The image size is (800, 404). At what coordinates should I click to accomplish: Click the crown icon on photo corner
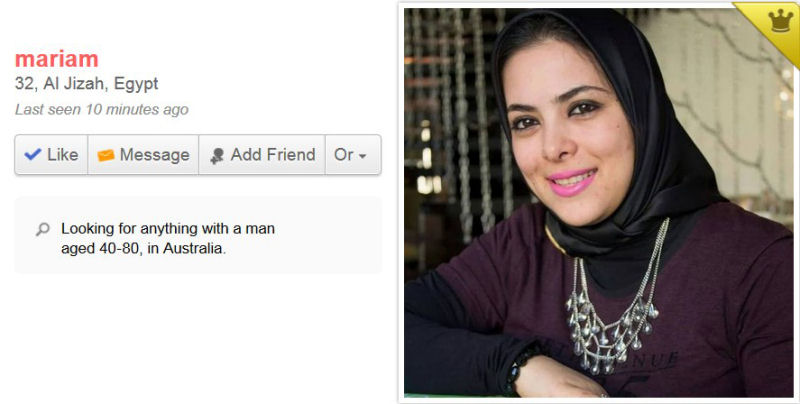click(781, 21)
